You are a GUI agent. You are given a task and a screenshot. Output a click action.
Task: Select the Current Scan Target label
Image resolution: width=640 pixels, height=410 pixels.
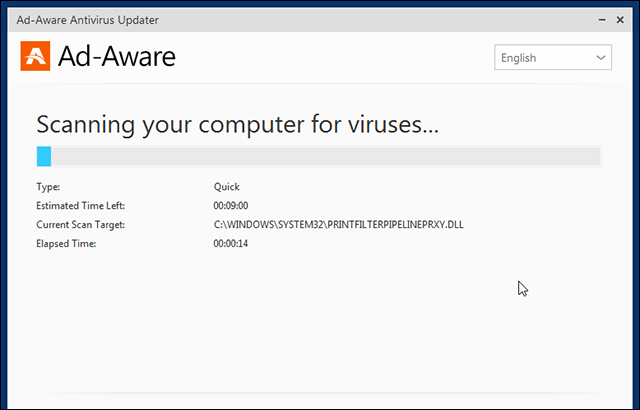(80, 225)
